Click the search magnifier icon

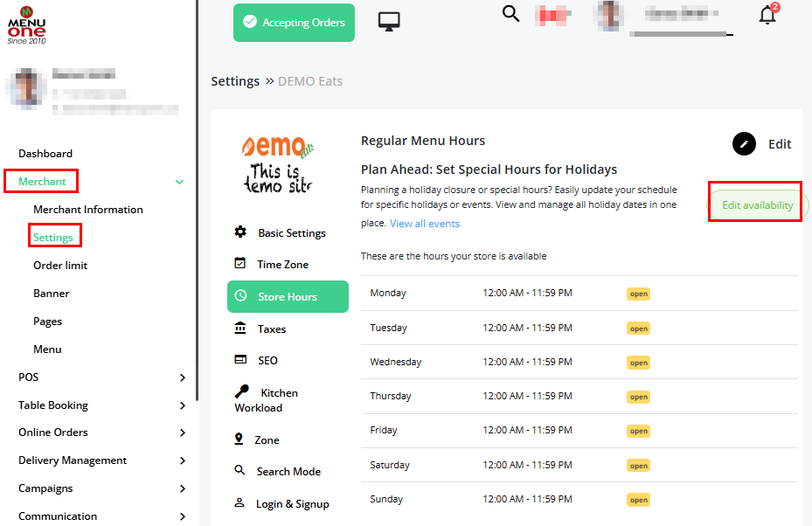[x=511, y=15]
